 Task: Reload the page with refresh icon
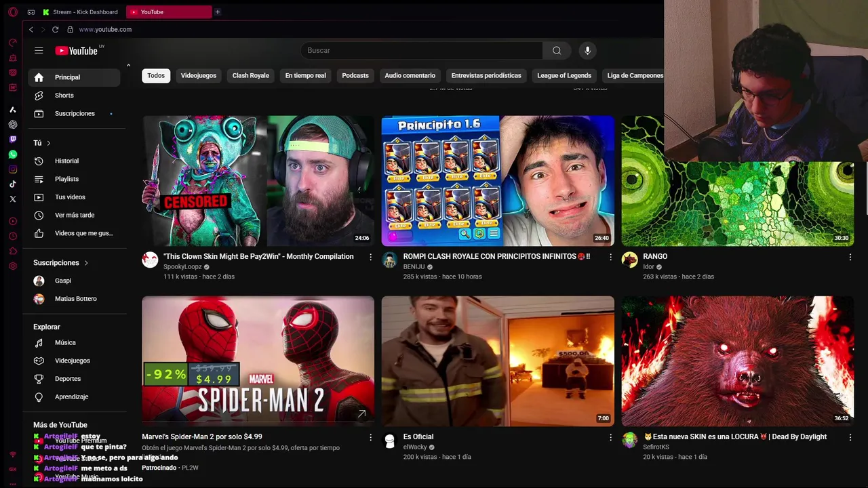point(55,29)
